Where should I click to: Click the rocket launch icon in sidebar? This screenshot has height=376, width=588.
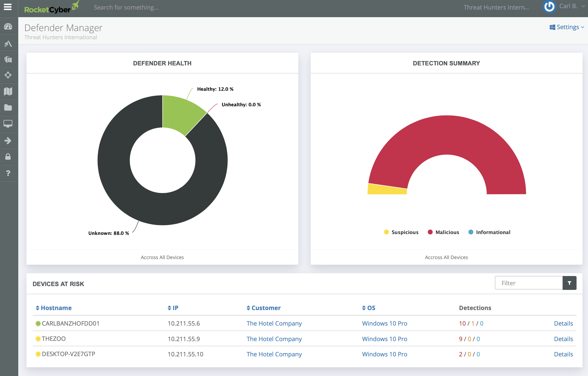coord(8,43)
